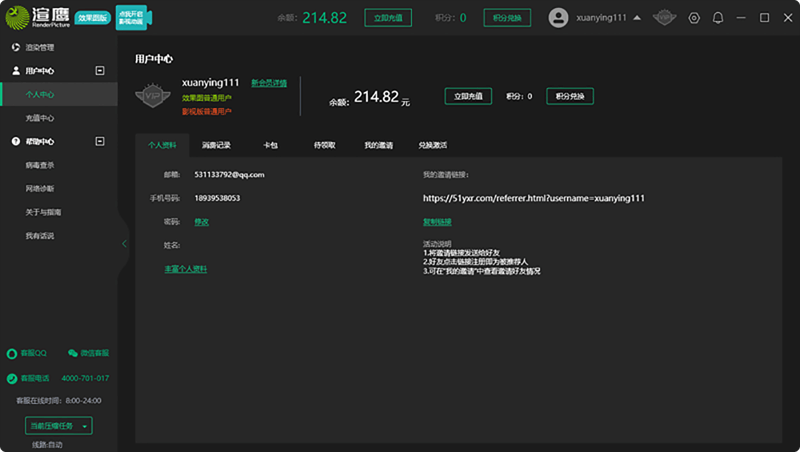Open 微信客服 WeChat support icon
The height and width of the screenshot is (452, 800).
pos(72,353)
